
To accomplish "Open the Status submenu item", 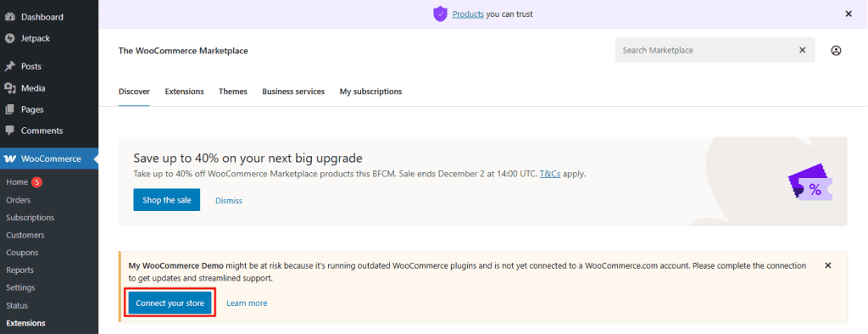I will tap(17, 306).
